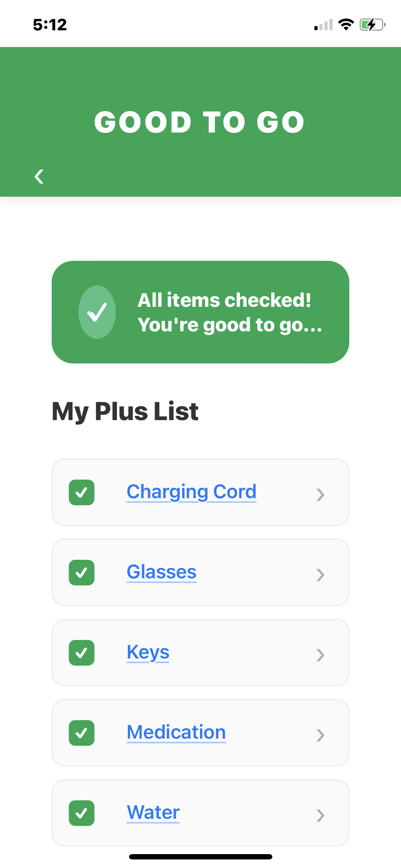Open Glasses details via chevron

[x=320, y=574]
